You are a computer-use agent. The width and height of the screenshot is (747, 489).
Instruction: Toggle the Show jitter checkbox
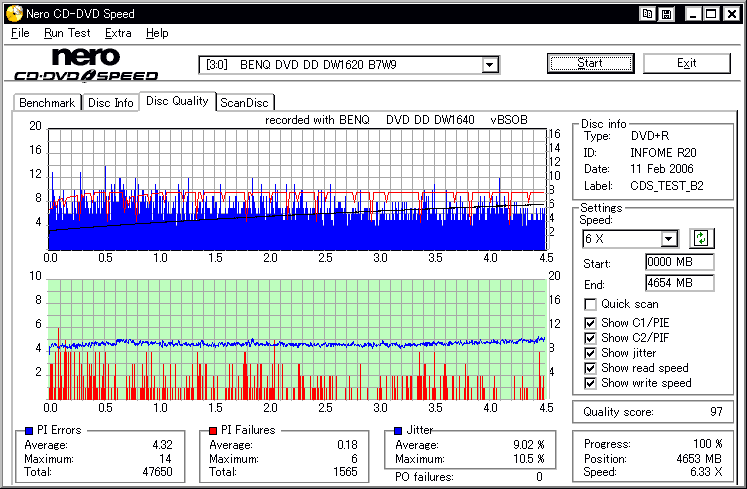click(591, 352)
